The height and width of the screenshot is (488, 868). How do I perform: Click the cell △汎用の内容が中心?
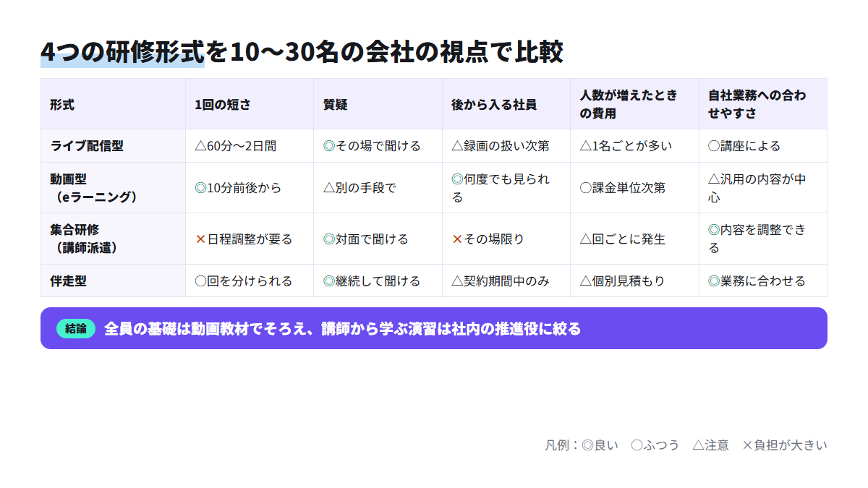click(x=763, y=188)
